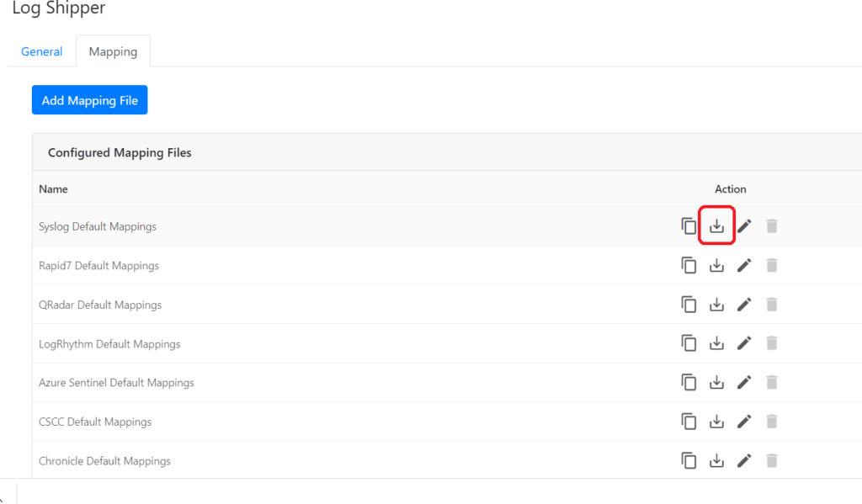This screenshot has width=862, height=504.
Task: Switch to the General tab
Action: coord(42,51)
